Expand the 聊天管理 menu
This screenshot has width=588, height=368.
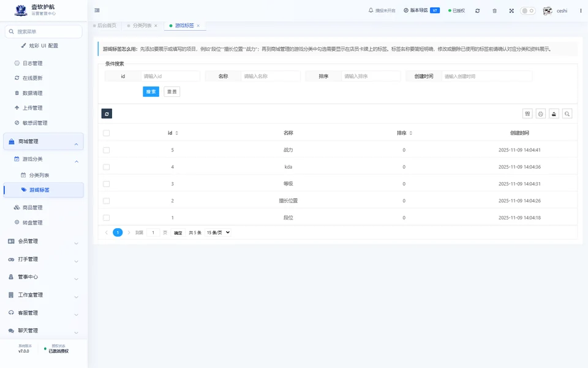[x=43, y=331]
